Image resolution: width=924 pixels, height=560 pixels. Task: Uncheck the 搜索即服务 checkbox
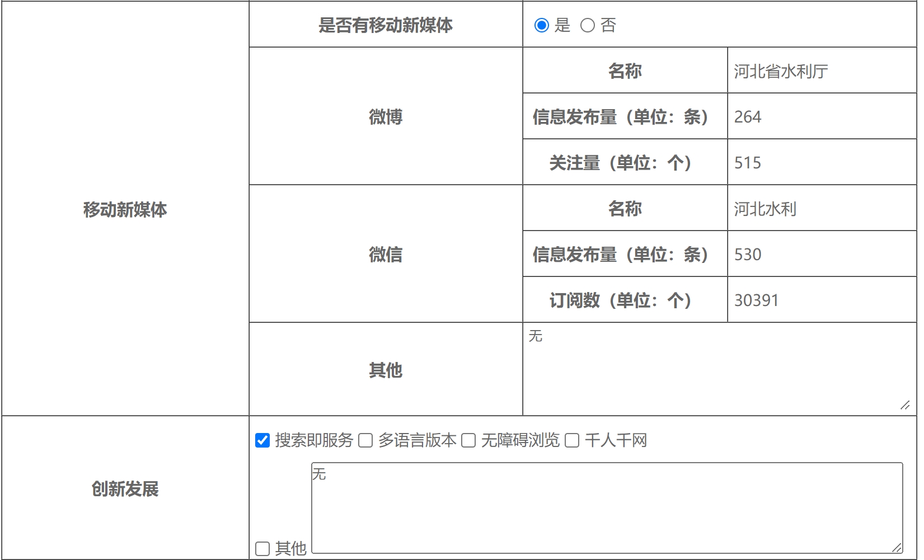262,440
